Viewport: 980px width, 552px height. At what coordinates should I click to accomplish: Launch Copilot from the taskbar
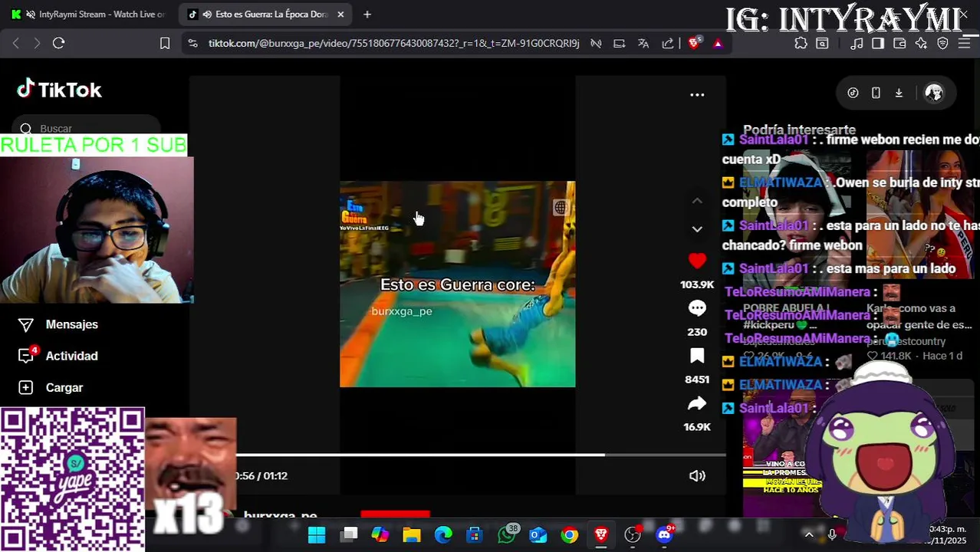point(380,534)
